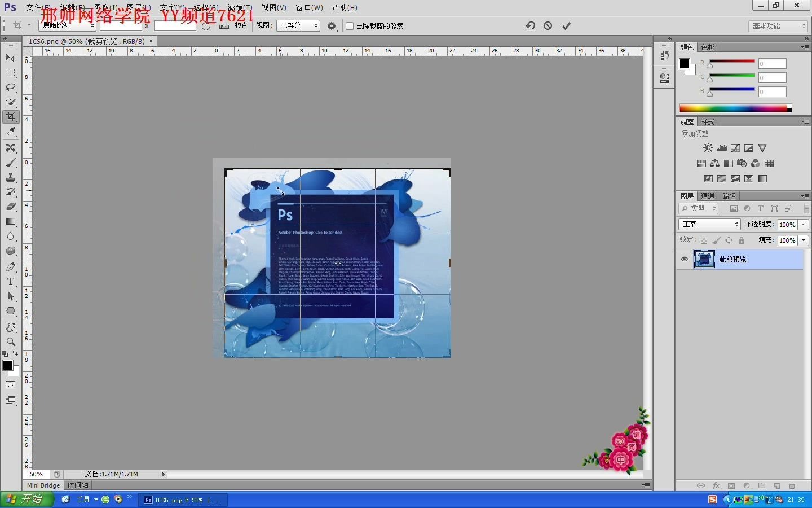
Task: Toggle lock transparent pixels
Action: point(704,240)
